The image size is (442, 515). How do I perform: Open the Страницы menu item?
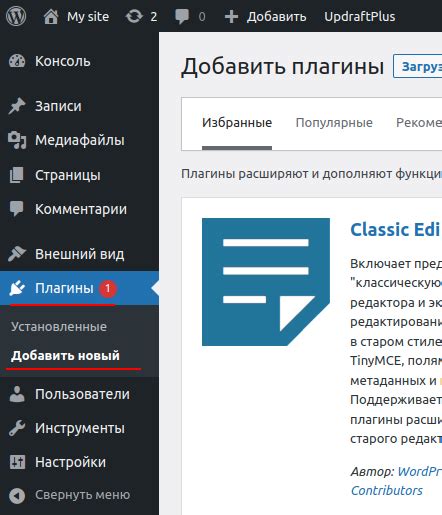pos(68,175)
